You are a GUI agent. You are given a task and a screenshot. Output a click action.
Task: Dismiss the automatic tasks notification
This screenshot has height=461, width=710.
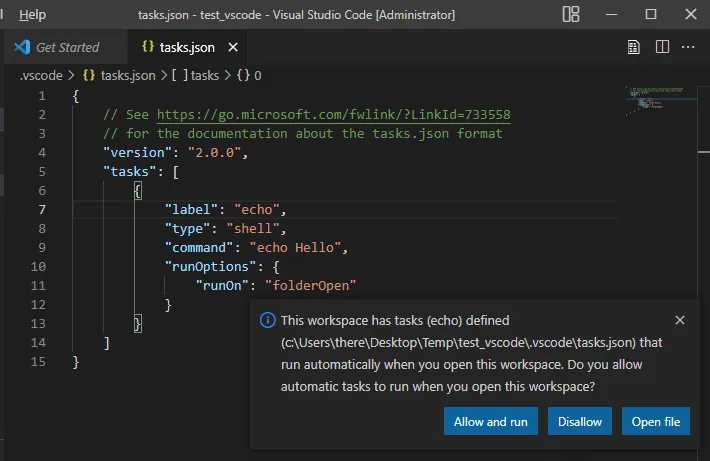[680, 320]
